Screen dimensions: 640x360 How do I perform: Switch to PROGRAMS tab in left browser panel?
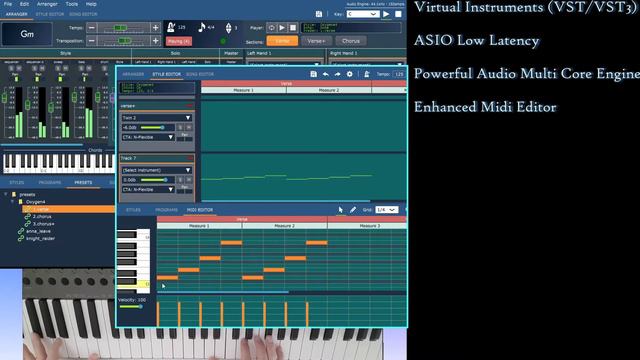(x=50, y=182)
